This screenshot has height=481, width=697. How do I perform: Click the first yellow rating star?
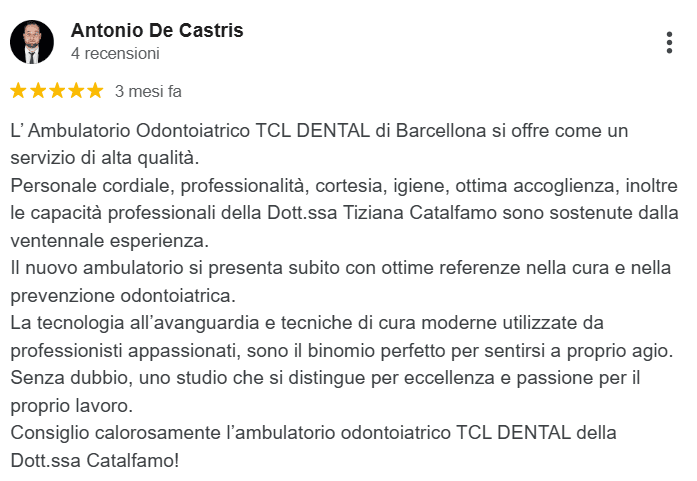[18, 91]
